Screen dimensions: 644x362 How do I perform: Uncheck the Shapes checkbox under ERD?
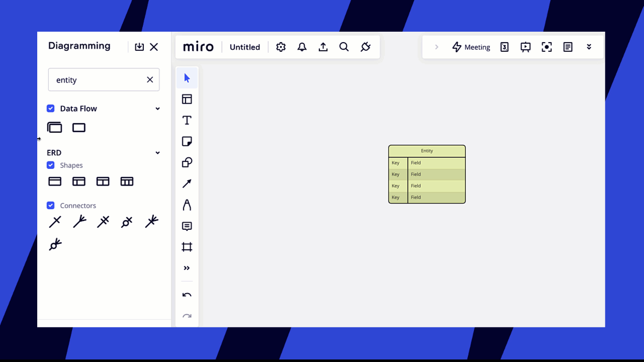[x=50, y=165]
